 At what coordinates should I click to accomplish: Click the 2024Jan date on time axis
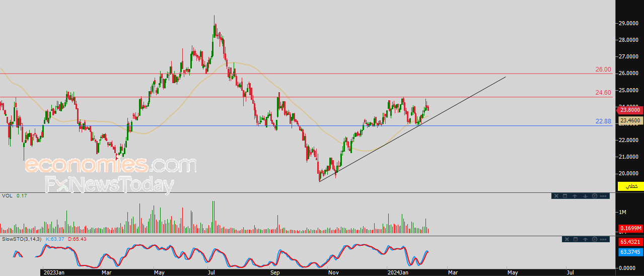click(398, 272)
